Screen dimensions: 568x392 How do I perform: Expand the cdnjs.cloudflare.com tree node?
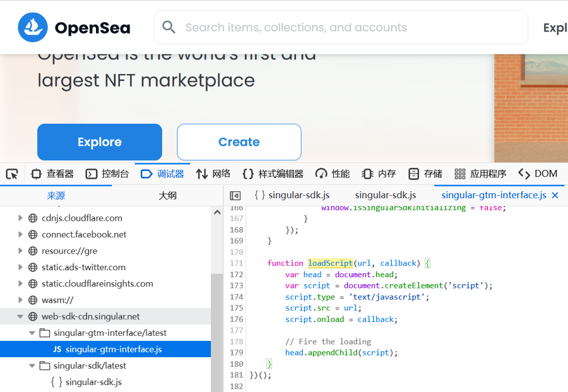20,218
